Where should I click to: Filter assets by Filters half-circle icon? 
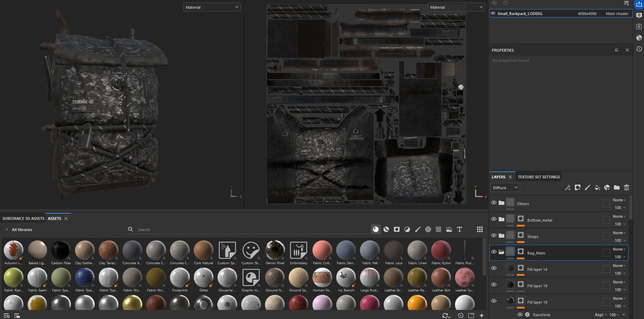pyautogui.click(x=407, y=229)
